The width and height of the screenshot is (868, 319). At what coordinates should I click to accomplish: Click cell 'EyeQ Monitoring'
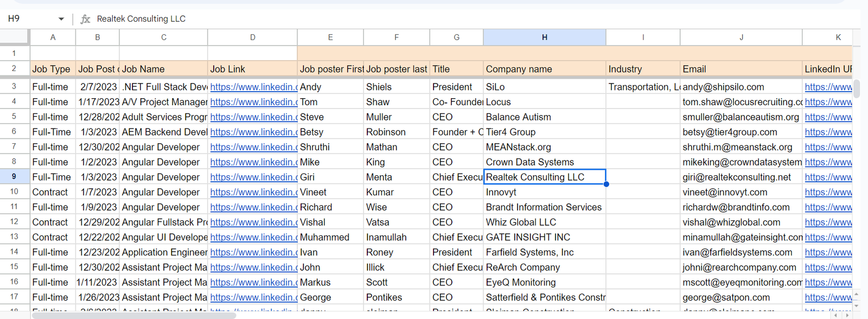point(545,282)
